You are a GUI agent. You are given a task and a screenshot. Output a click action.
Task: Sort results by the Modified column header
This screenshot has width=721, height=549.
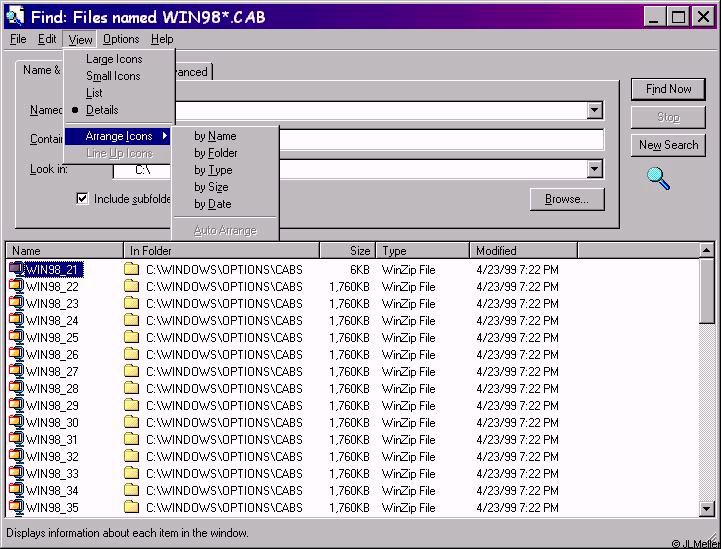(524, 251)
